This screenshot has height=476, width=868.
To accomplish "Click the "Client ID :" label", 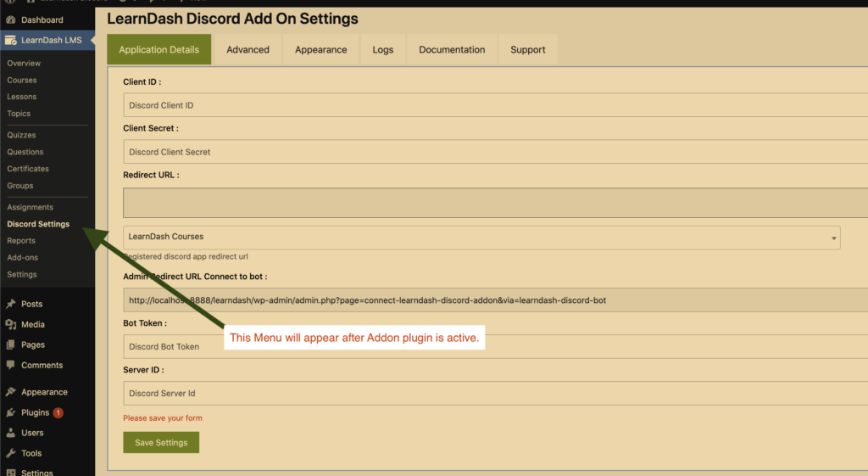I will (x=142, y=81).
